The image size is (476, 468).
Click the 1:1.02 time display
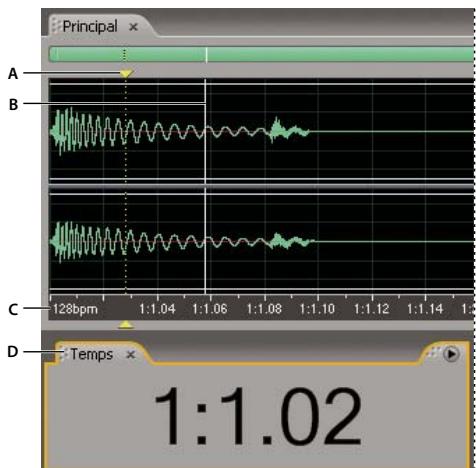[x=258, y=417]
